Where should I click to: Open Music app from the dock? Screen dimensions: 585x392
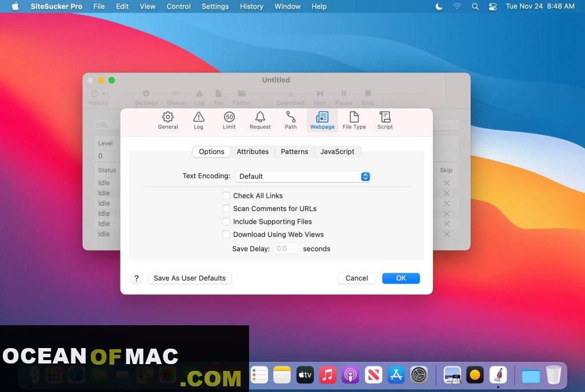[x=327, y=375]
